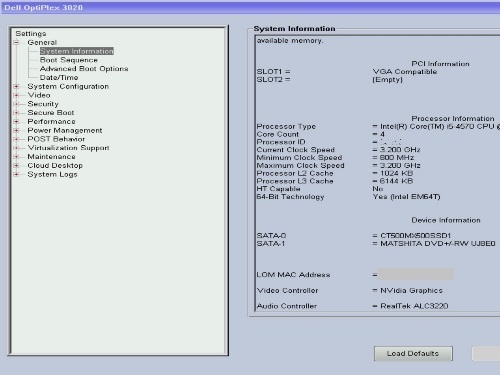
Task: Open Advanced Boot Options
Action: (x=84, y=69)
